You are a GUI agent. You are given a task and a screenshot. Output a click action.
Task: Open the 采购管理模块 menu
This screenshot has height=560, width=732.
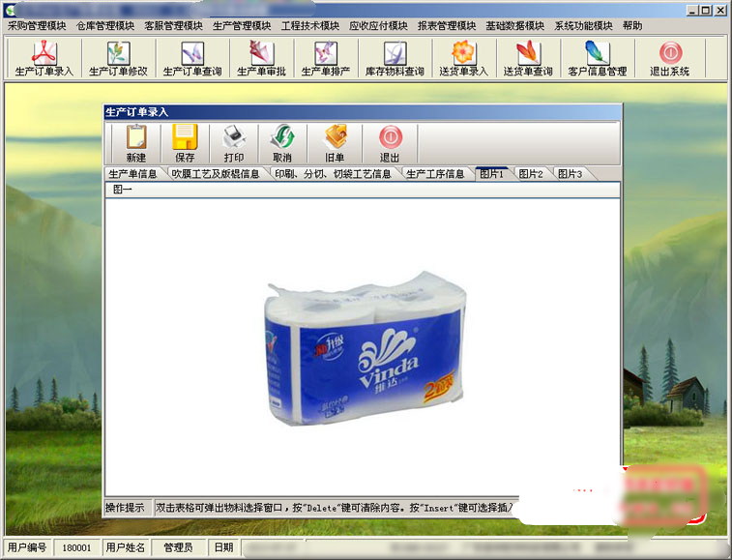tap(37, 26)
